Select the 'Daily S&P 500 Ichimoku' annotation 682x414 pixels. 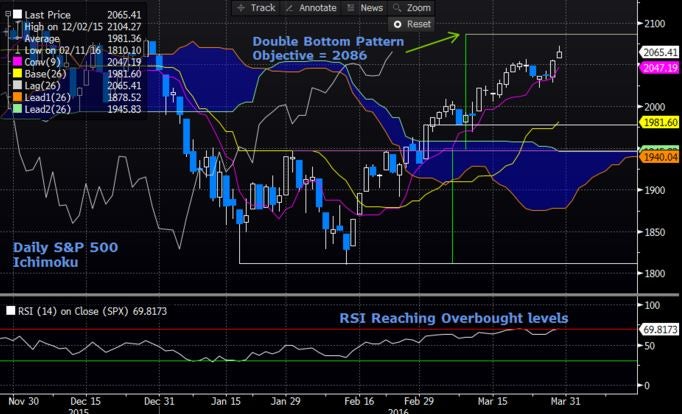65,254
